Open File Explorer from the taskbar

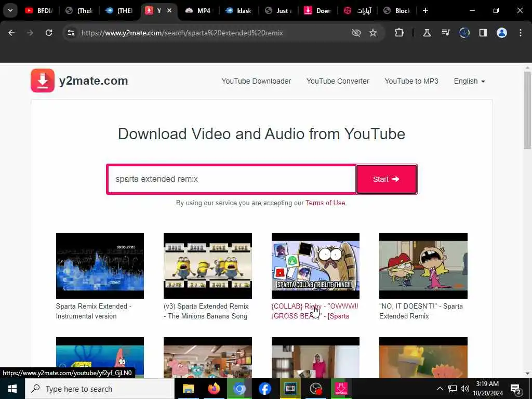pyautogui.click(x=188, y=389)
